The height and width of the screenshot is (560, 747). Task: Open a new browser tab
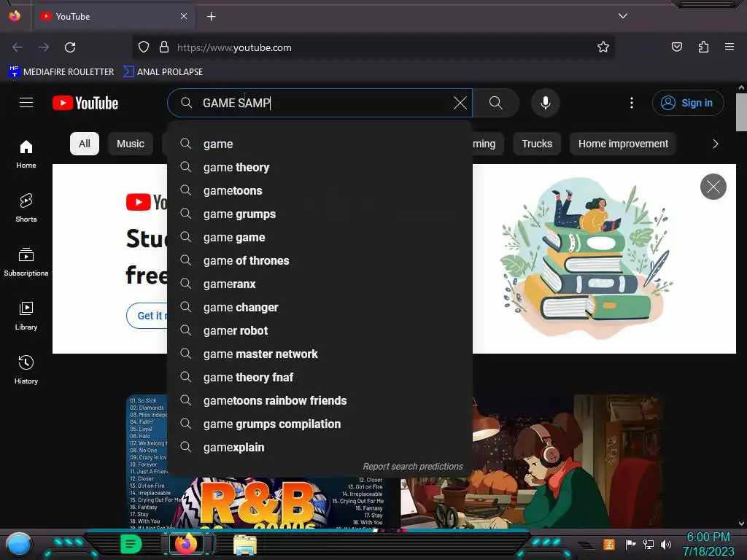[x=211, y=17]
